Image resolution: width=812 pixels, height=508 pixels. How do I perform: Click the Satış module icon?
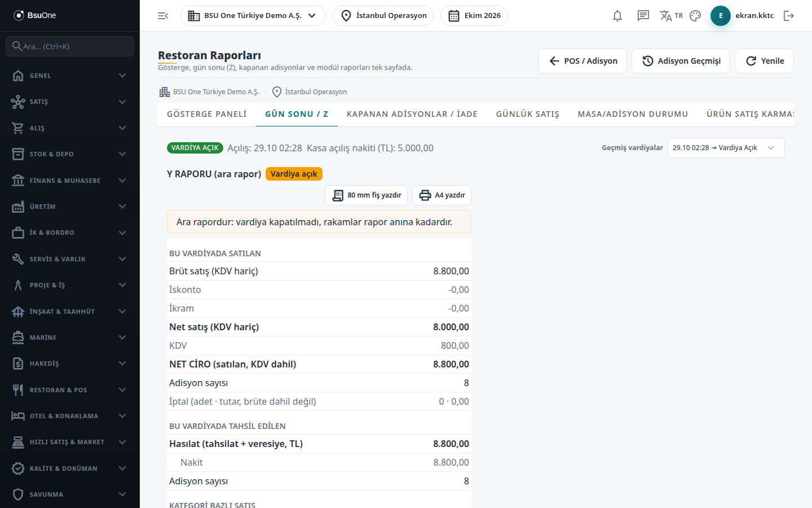[18, 102]
